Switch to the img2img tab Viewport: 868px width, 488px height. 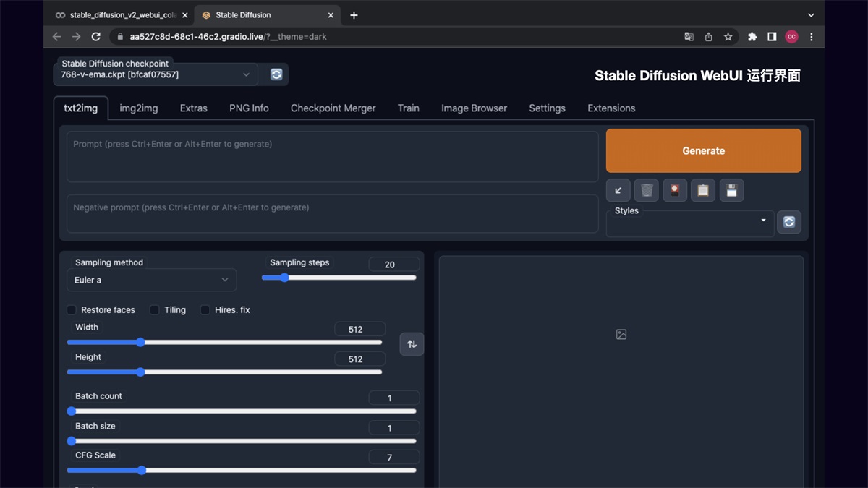point(138,108)
